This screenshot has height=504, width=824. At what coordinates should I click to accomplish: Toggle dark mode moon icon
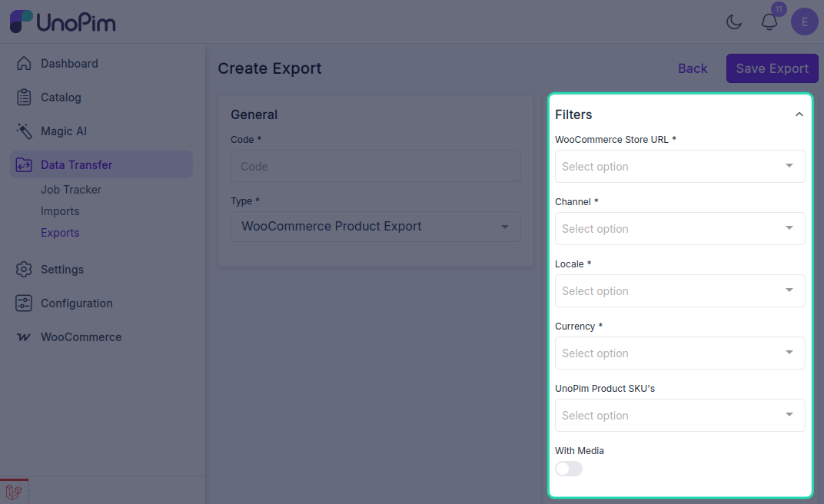[x=733, y=22]
